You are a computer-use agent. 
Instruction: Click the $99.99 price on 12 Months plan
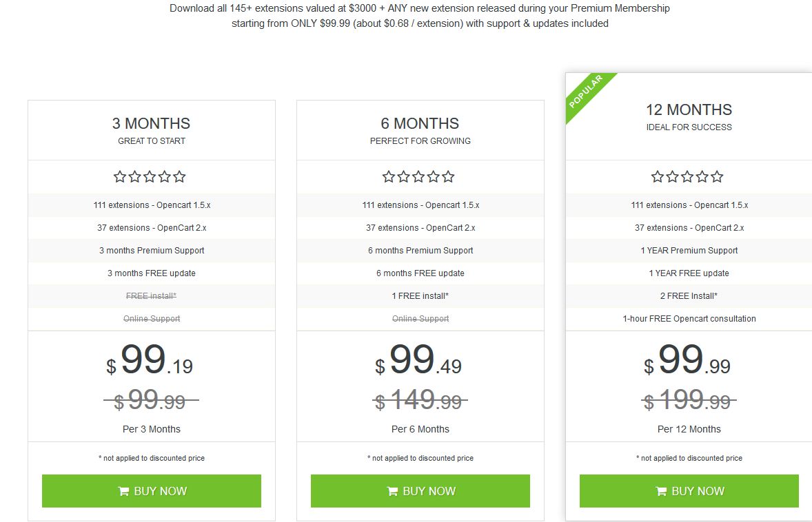pyautogui.click(x=687, y=362)
